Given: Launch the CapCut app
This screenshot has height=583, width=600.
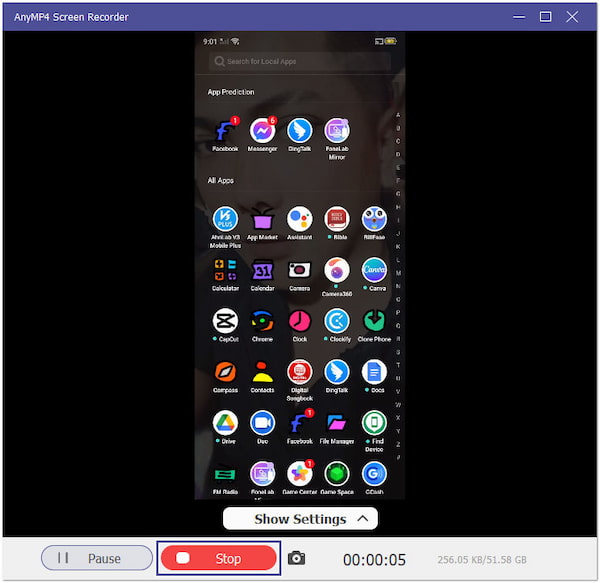Looking at the screenshot, I should 225,321.
